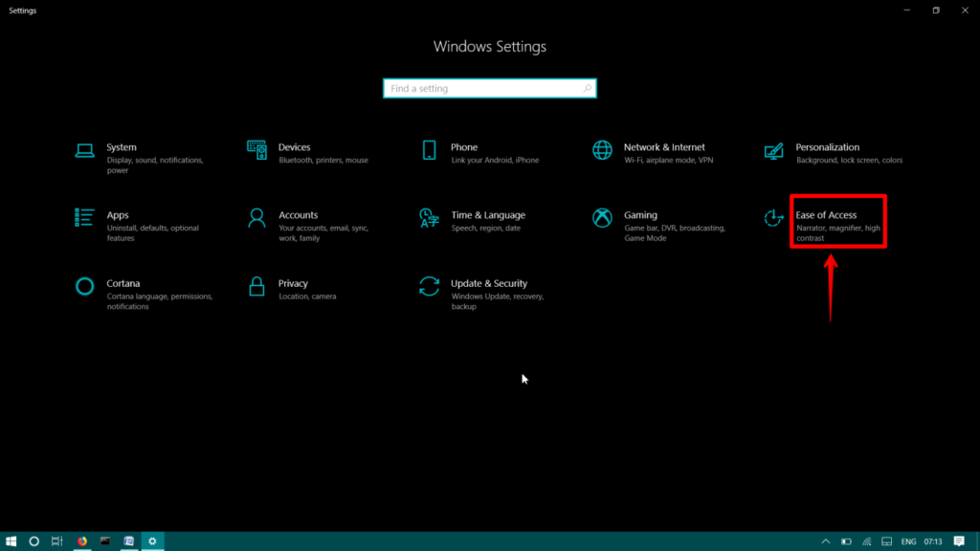Select the Privacy category title
The width and height of the screenshot is (980, 551).
click(293, 283)
